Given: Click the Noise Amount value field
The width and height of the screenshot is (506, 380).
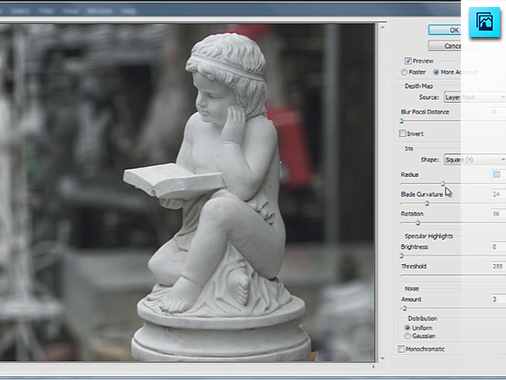Looking at the screenshot, I should click(x=498, y=299).
